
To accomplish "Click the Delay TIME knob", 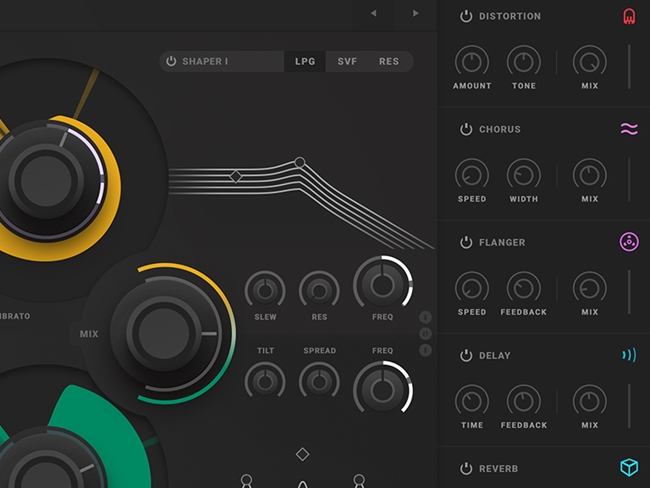I will (472, 401).
